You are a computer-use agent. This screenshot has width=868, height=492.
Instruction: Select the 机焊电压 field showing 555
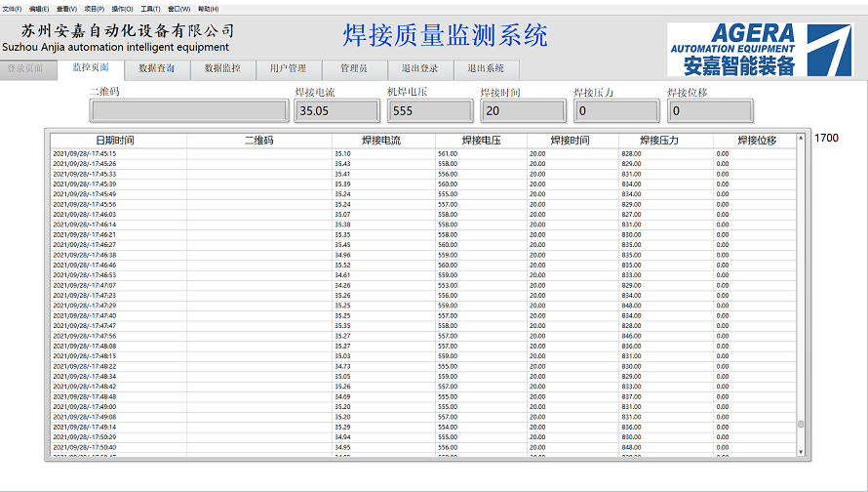pos(429,111)
